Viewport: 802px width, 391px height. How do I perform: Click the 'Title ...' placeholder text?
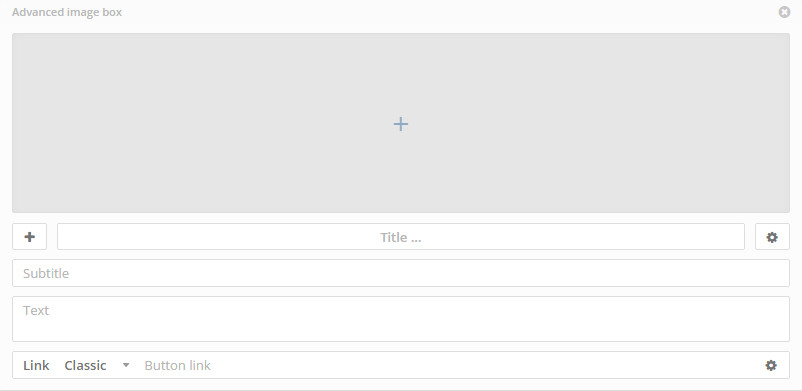pyautogui.click(x=401, y=237)
